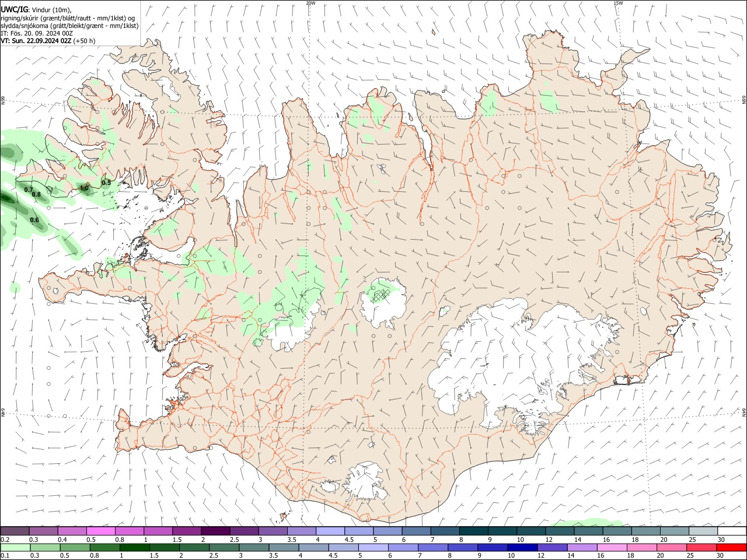Select the light purple 14 rain scale swatch
The width and height of the screenshot is (747, 560).
581,548
